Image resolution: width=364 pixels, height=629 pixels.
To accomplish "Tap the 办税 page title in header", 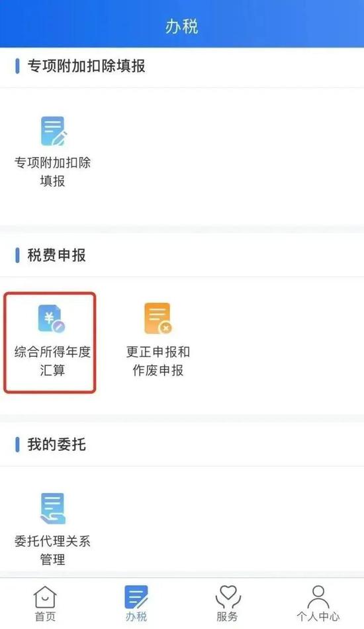I will coord(181,26).
